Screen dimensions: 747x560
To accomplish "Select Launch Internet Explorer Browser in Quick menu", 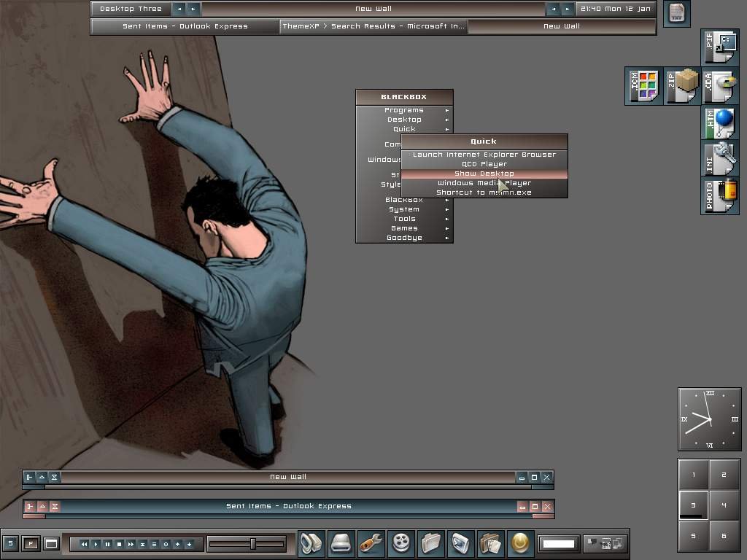I will point(484,155).
